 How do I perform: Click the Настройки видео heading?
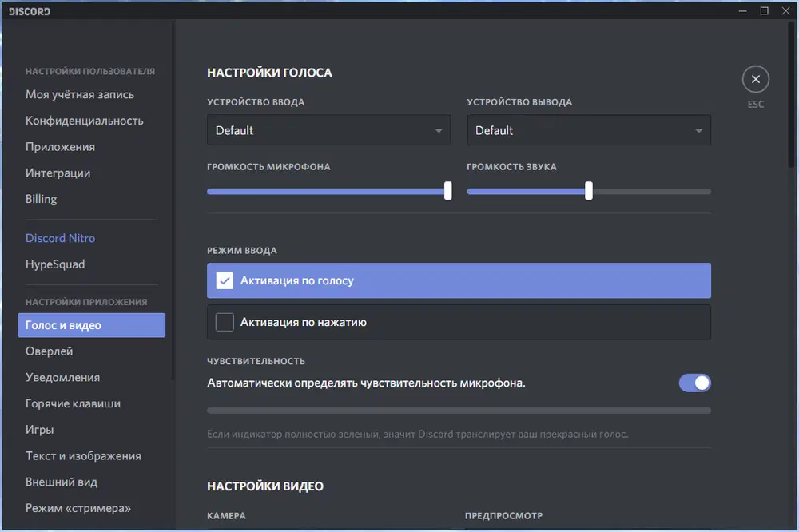click(x=265, y=486)
